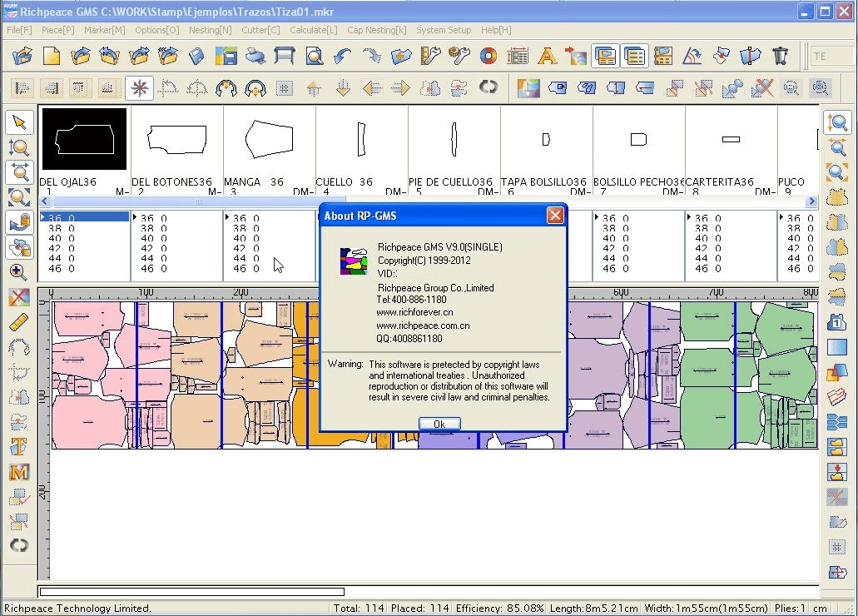Viewport: 858px width, 616px height.
Task: Click the New file blank page icon
Action: tap(52, 57)
